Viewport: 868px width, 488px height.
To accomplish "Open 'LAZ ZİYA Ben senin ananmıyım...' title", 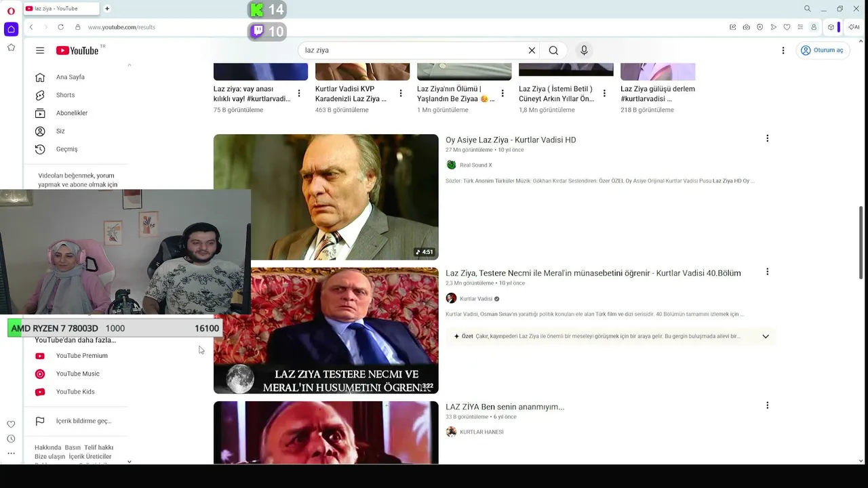I will [x=505, y=407].
